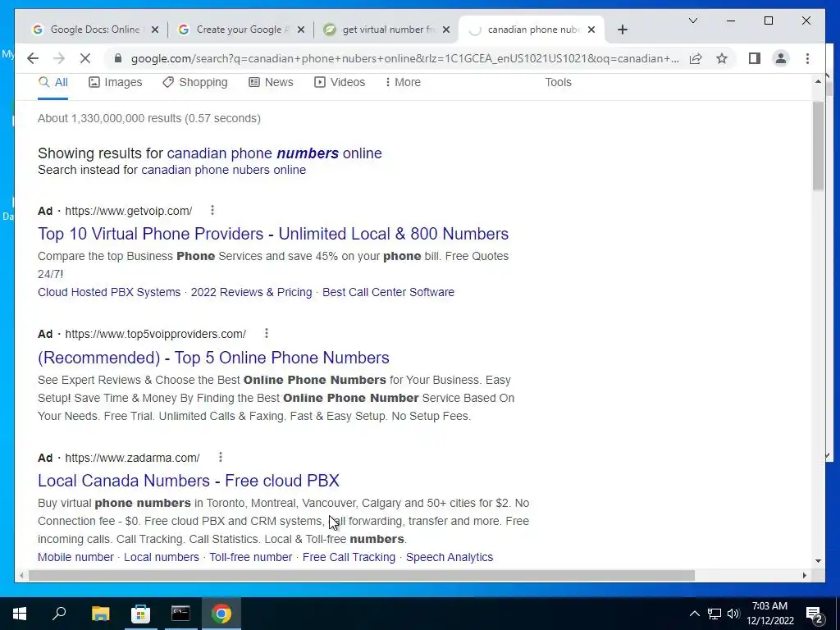Click the lock icon in address bar
The image size is (840, 630).
click(118, 58)
